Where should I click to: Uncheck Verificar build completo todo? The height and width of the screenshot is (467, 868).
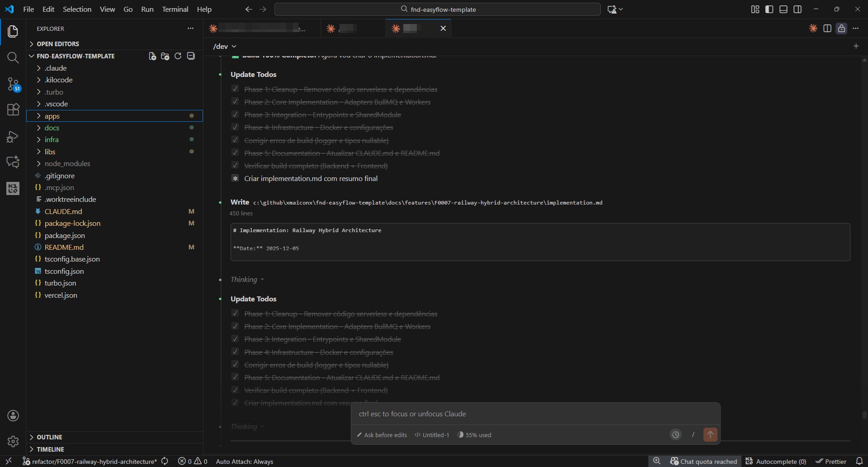click(236, 165)
